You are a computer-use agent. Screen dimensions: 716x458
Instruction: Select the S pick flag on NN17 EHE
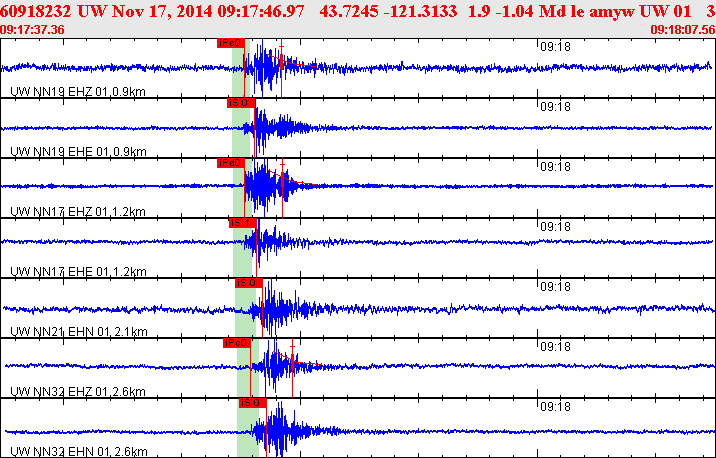point(242,222)
